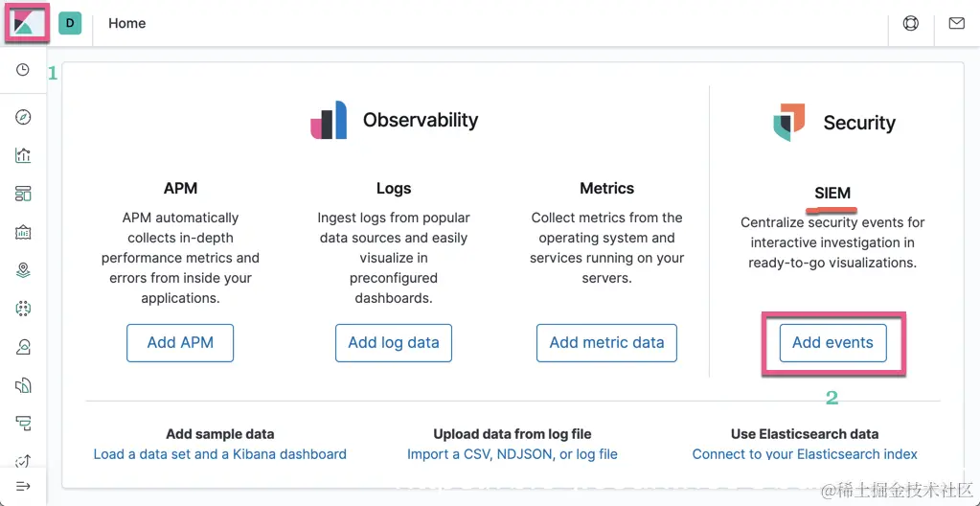Open the newsfeed mail icon
The height and width of the screenshot is (506, 980).
pyautogui.click(x=956, y=23)
